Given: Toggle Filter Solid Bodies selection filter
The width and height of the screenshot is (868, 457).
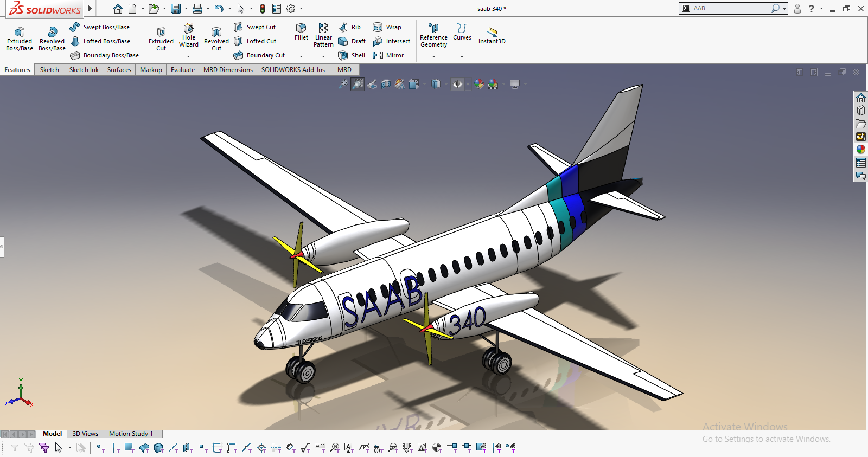Looking at the screenshot, I should [x=158, y=448].
